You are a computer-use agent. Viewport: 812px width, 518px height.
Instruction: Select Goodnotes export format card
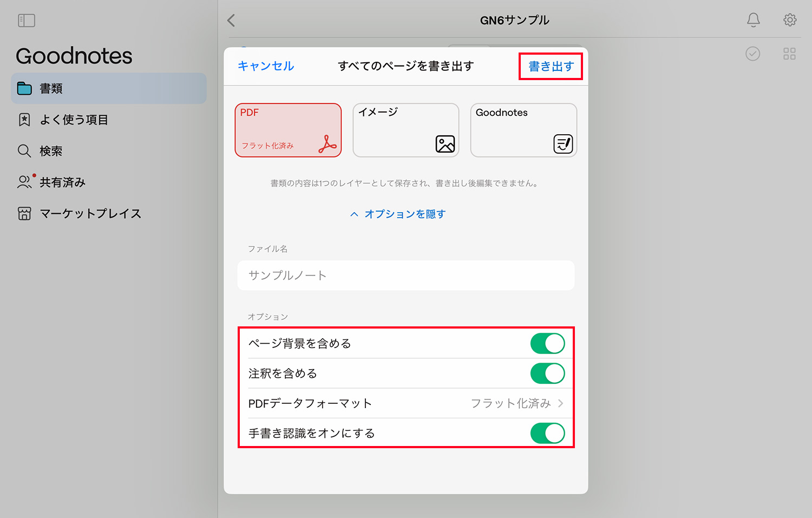tap(523, 130)
